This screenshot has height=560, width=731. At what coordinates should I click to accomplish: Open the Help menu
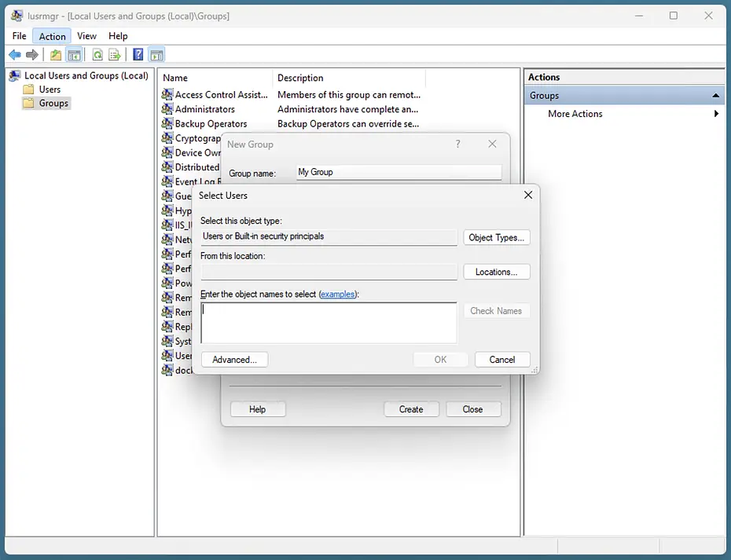[x=118, y=36]
